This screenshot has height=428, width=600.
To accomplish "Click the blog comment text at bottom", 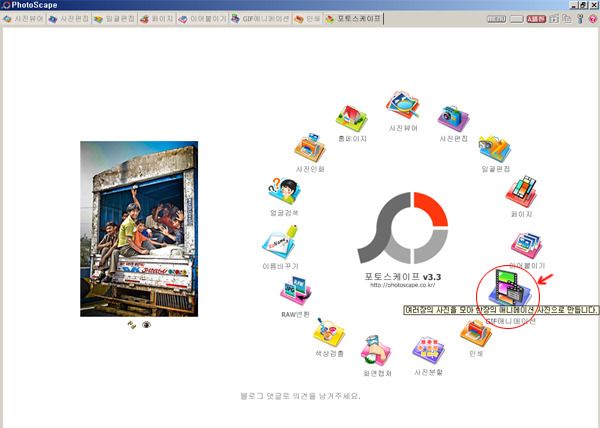I will tap(300, 396).
